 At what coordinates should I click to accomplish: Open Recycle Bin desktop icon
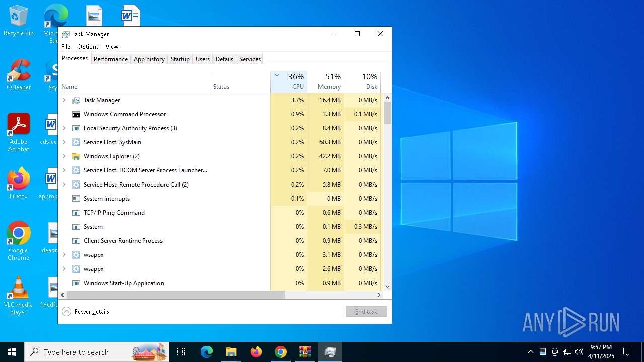pos(19,21)
